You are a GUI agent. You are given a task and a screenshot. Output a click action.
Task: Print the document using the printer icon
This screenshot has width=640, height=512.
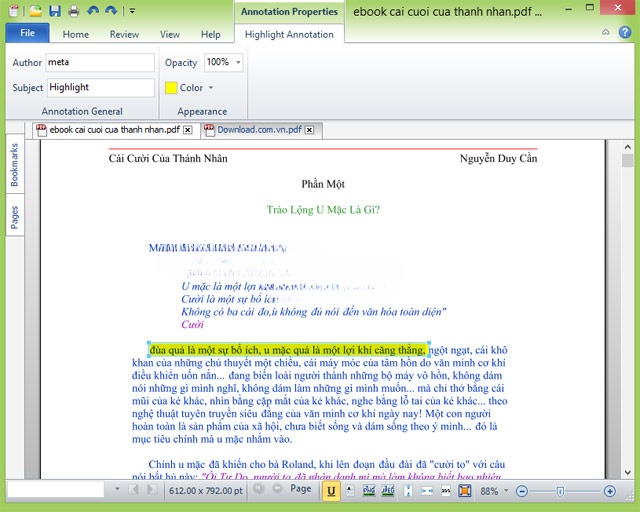click(74, 11)
